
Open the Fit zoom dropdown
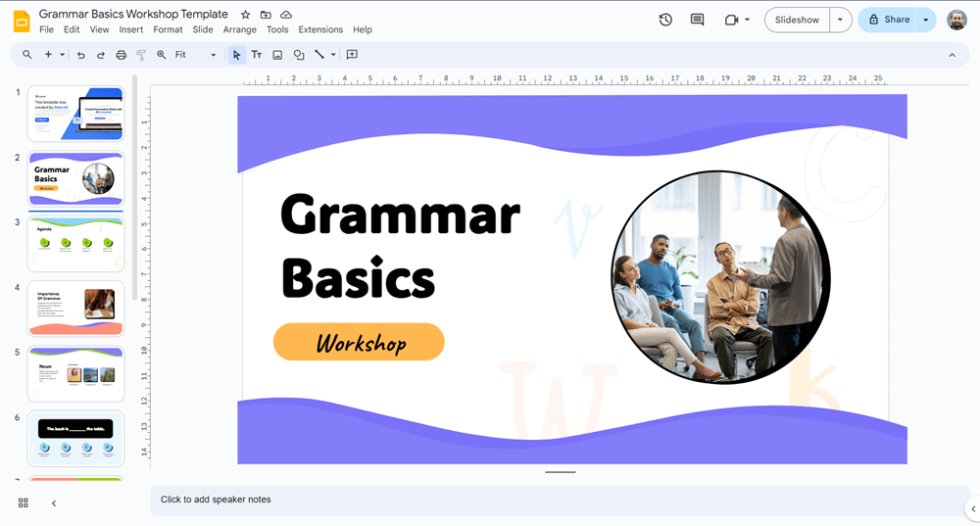(195, 55)
